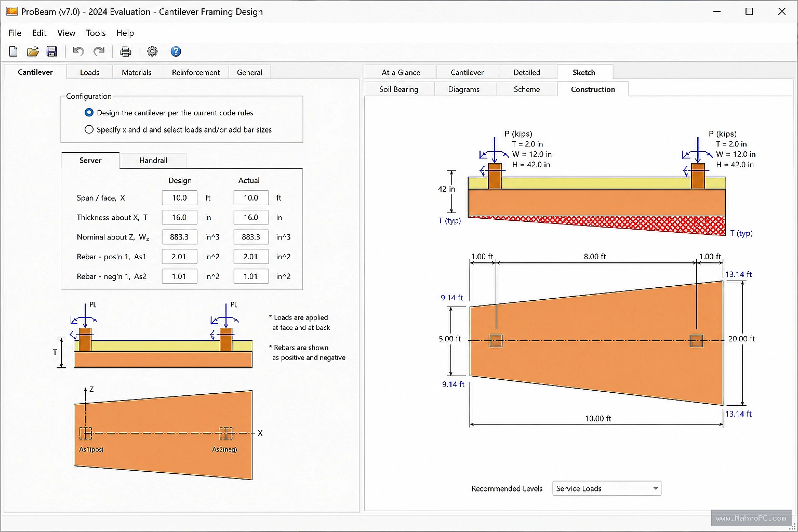This screenshot has height=532, width=798.
Task: Click the As2(neg) label in the plan sketch
Action: coord(224,449)
